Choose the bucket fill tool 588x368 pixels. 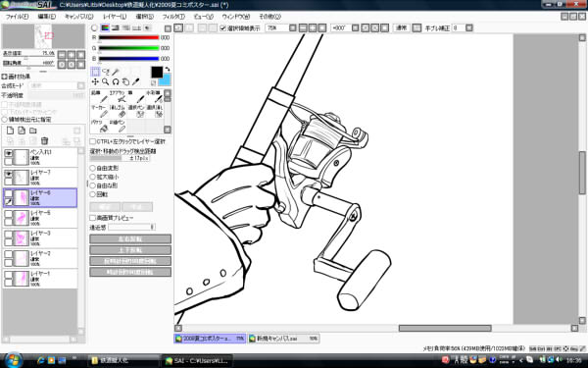99,127
